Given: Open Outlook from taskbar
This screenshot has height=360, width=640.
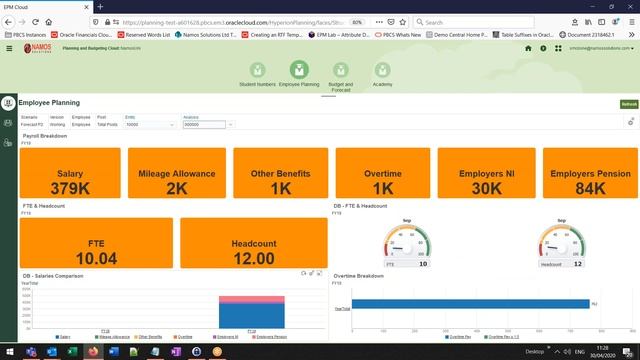Looking at the screenshot, I should coord(52,351).
